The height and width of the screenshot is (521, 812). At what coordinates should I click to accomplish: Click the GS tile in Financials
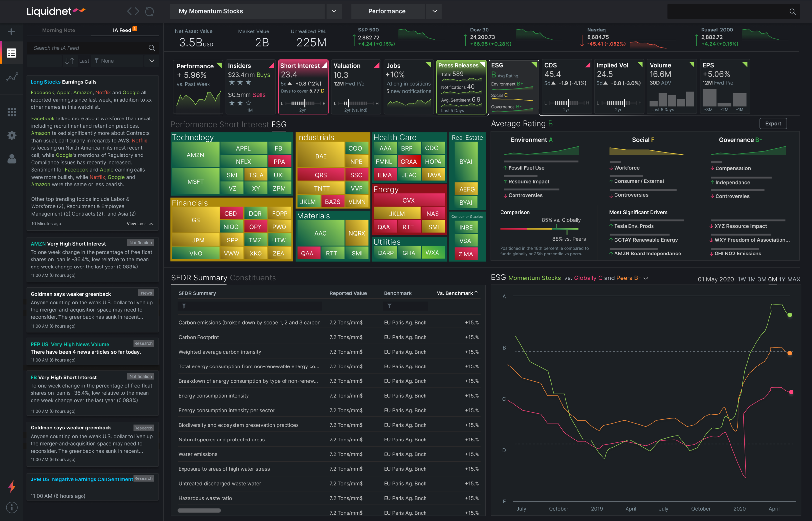coord(196,220)
